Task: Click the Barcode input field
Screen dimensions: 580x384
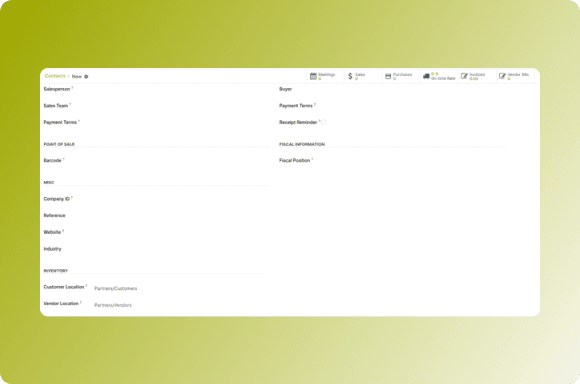Action: click(x=181, y=161)
